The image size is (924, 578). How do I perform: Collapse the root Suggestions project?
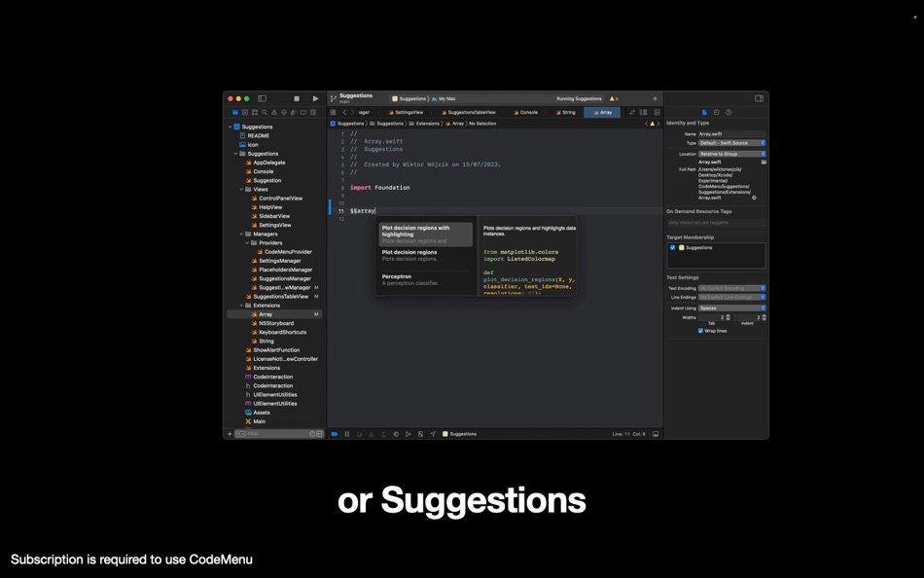[x=231, y=126]
